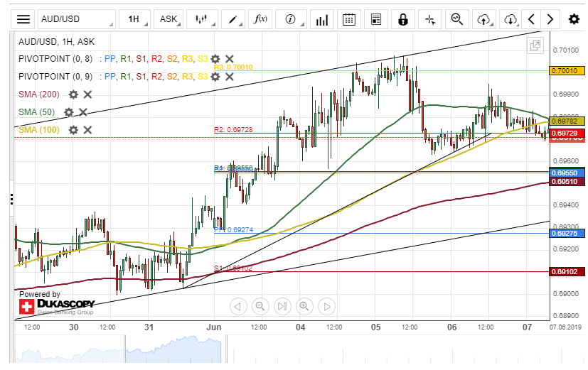Viewport: 588px width, 370px height.
Task: Pop out chart into new window
Action: click(535, 45)
